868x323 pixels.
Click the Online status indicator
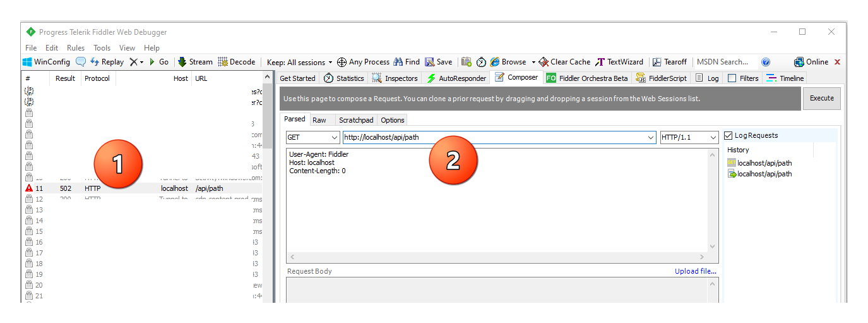point(811,62)
